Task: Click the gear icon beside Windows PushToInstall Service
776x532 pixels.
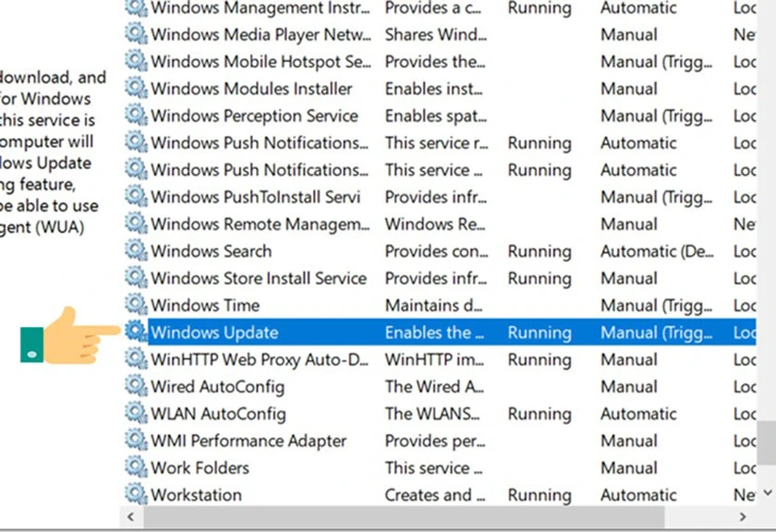Action: pos(136,197)
